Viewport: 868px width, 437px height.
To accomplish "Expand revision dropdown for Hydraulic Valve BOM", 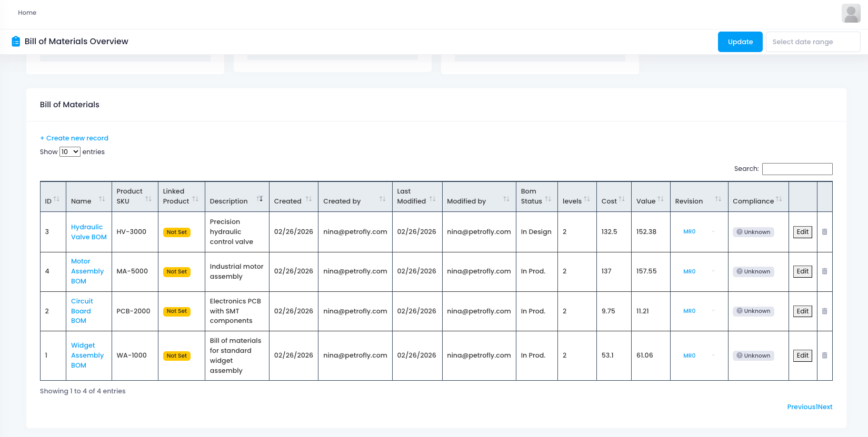I will pos(713,232).
